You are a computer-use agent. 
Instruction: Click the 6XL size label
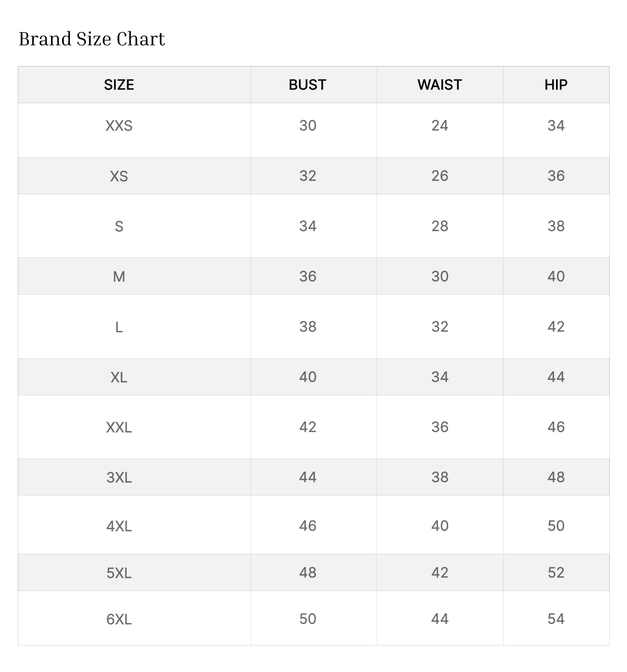[x=119, y=619]
